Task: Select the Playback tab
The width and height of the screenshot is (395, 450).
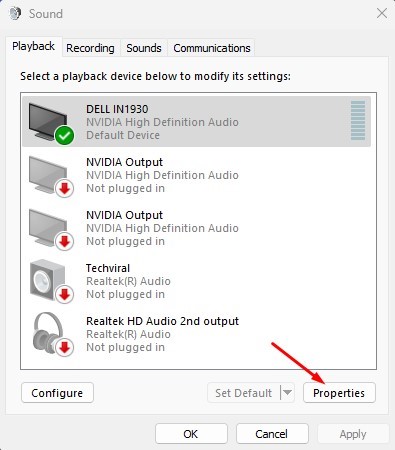Action: 33,46
